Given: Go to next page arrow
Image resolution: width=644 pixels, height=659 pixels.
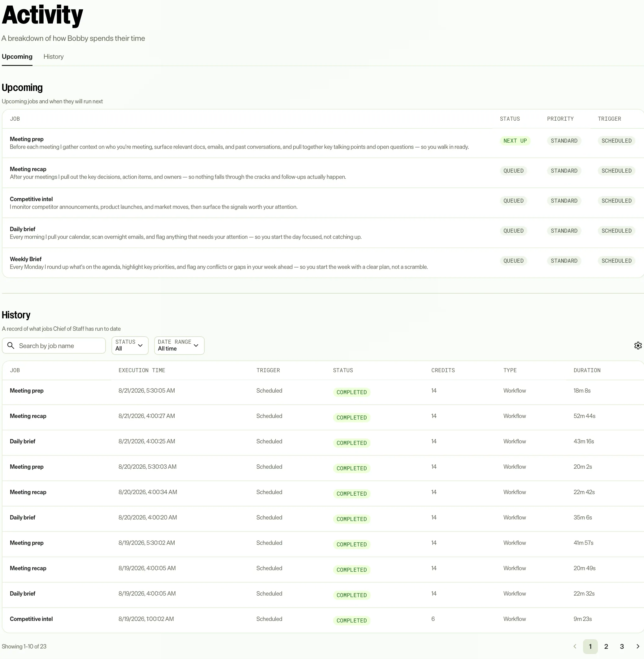Looking at the screenshot, I should (637, 646).
